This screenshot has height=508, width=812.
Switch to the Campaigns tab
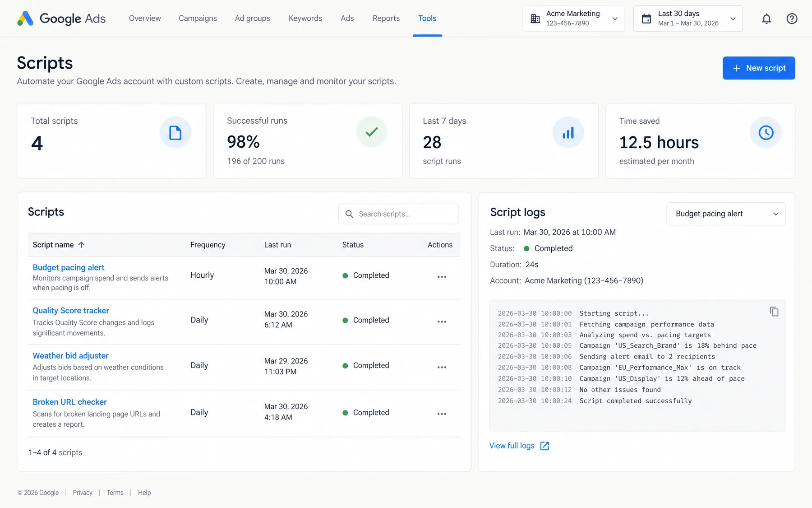(x=198, y=19)
